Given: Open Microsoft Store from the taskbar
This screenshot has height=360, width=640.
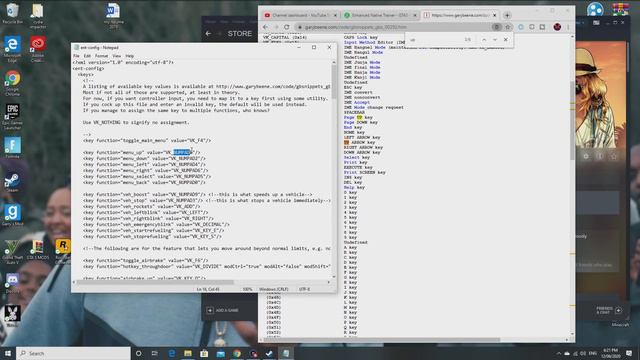Looking at the screenshot, I should [204, 353].
